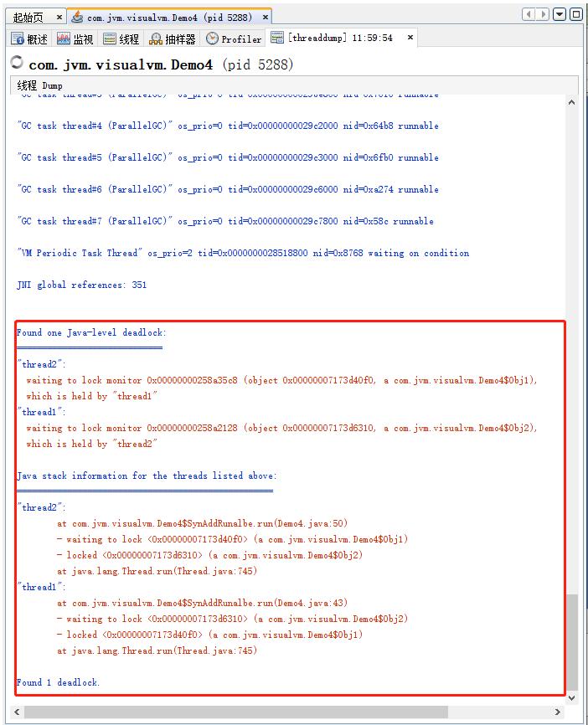Select the [threaddump] 11:59:54 tab
The image size is (588, 725).
[x=340, y=38]
